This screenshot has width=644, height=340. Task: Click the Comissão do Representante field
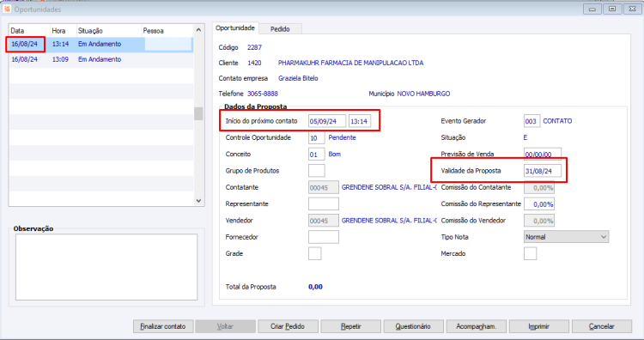click(x=539, y=204)
